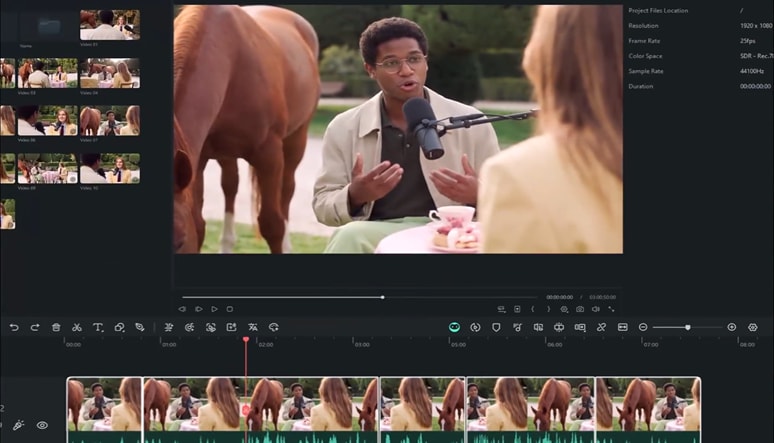Set mark in point bracket

[533, 309]
